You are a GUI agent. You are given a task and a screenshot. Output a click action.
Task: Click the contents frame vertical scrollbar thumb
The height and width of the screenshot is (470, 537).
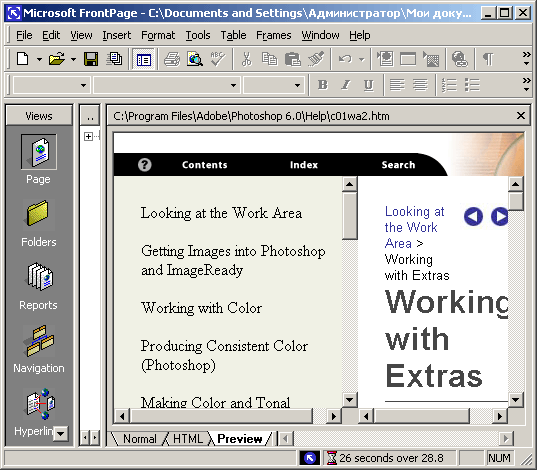click(x=349, y=216)
